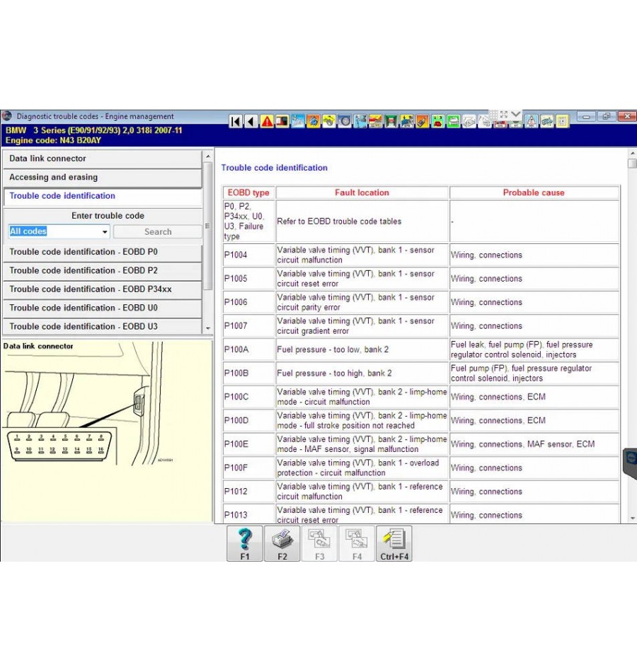637x672 pixels.
Task: Open Trouble code identification - EOBD P0
Action: (103, 252)
